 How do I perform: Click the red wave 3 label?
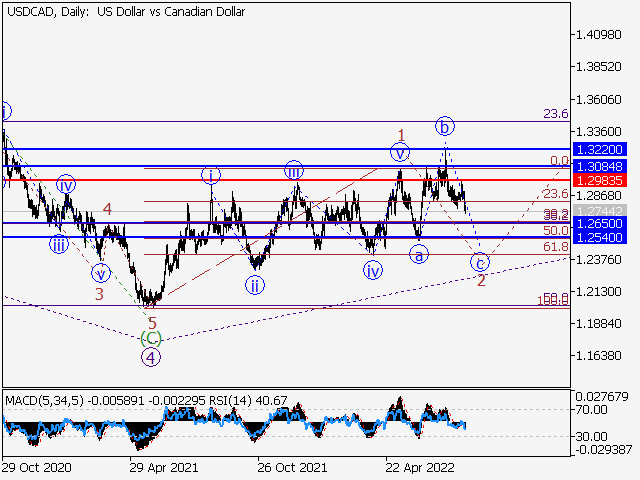click(99, 294)
